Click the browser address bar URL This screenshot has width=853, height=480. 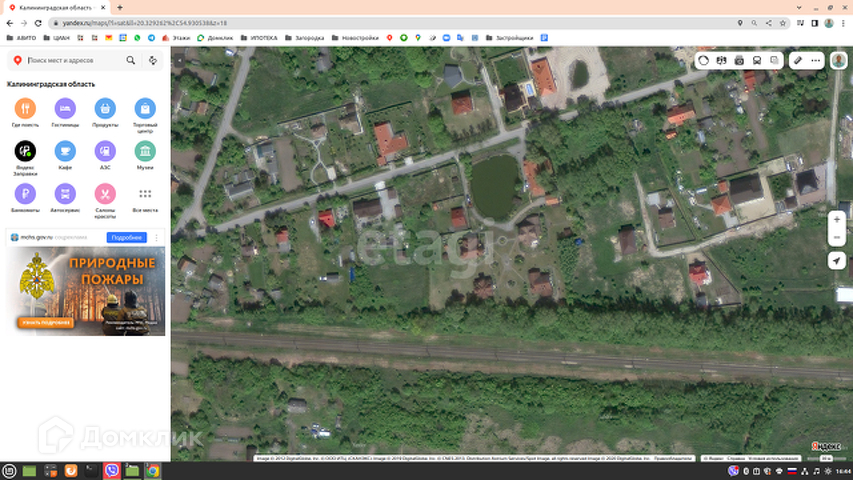[144, 23]
